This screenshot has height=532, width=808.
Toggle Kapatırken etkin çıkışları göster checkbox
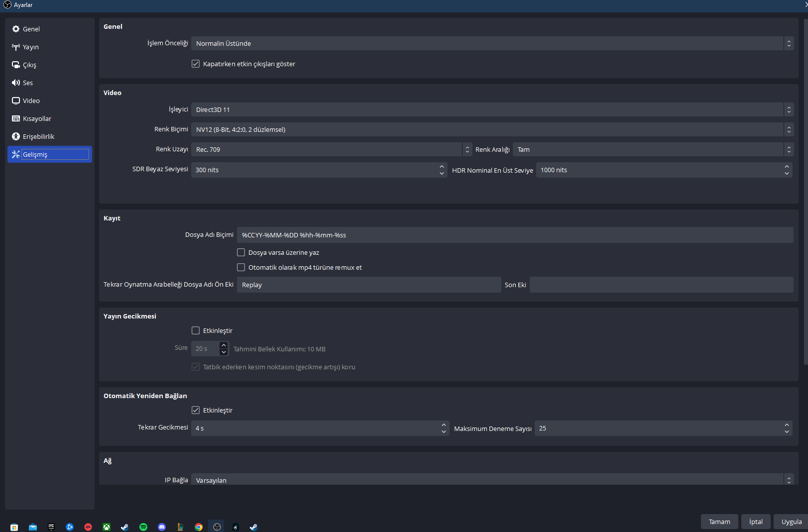point(196,64)
